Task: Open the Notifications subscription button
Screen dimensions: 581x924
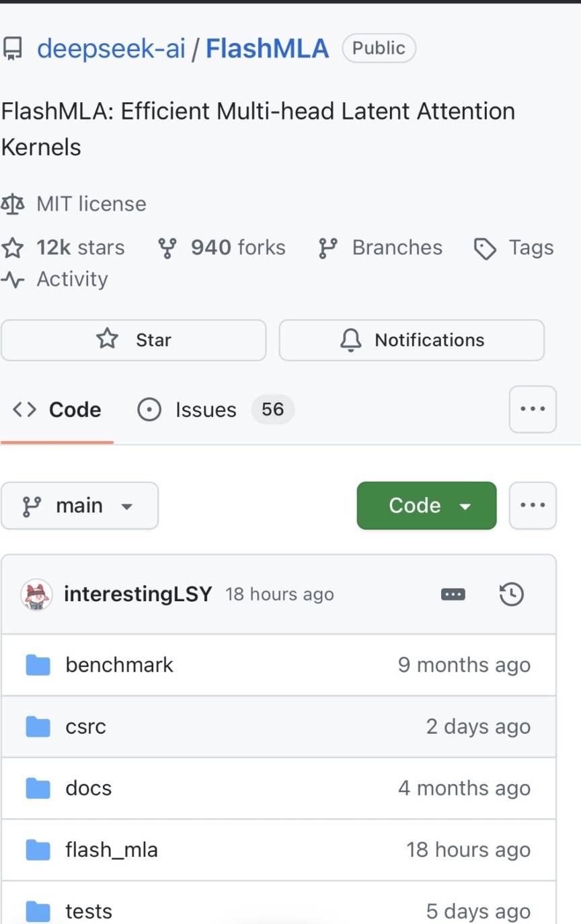Action: click(411, 340)
